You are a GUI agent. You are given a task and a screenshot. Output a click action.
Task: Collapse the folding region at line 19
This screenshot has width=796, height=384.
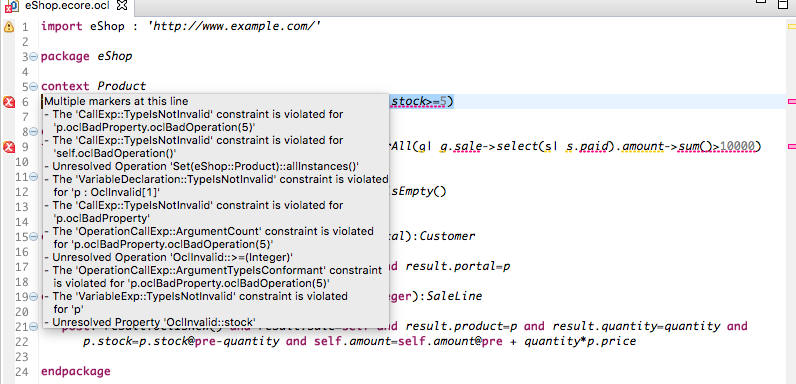(34, 297)
